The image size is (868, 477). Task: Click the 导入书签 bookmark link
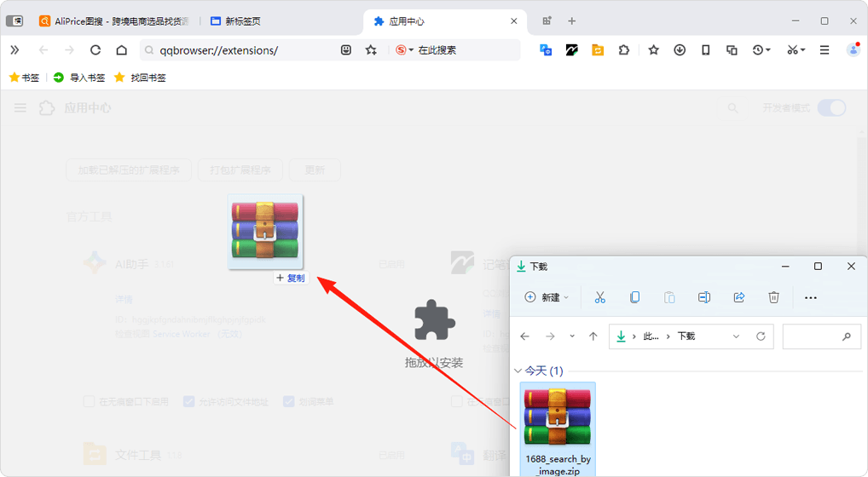tap(79, 78)
